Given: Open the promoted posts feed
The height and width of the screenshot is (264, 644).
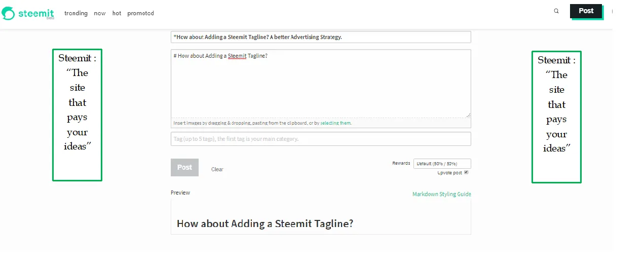Looking at the screenshot, I should pos(140,13).
